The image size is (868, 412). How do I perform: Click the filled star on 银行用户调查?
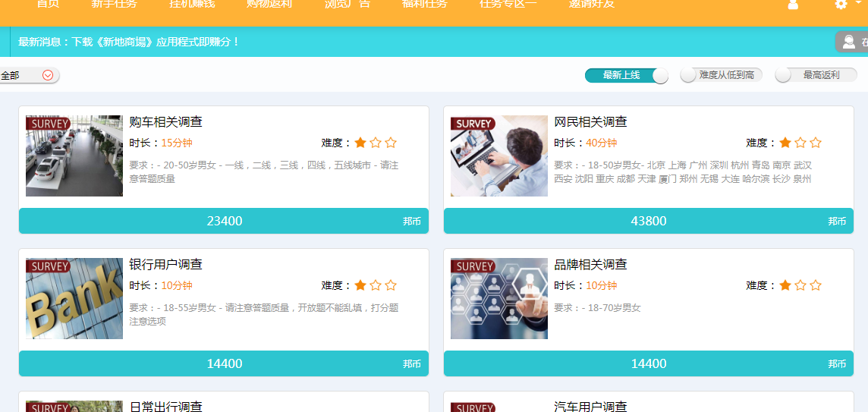click(360, 286)
